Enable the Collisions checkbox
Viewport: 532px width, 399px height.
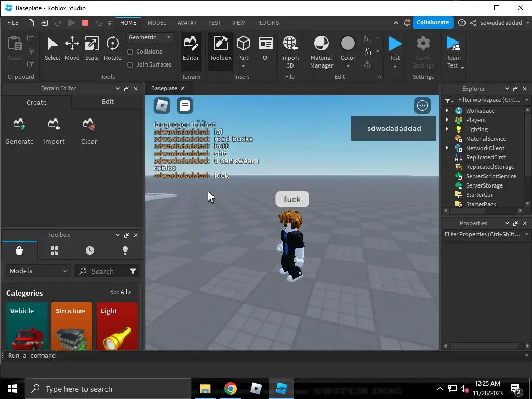[x=130, y=51]
